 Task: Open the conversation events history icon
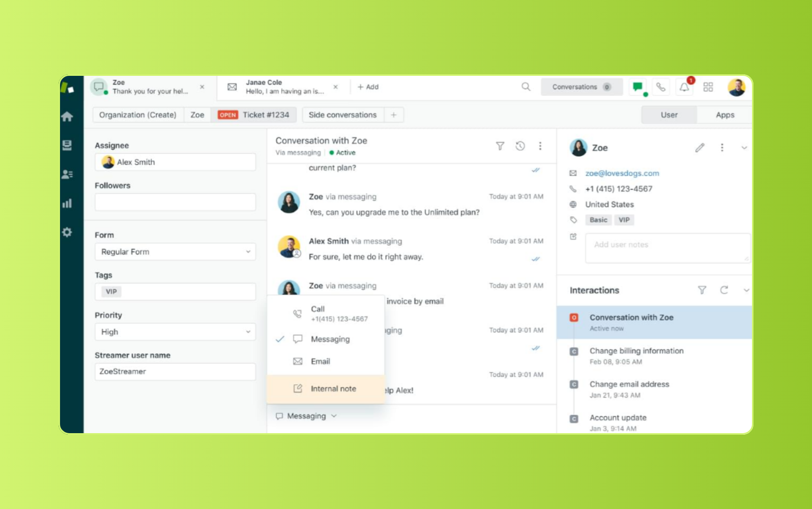click(520, 146)
